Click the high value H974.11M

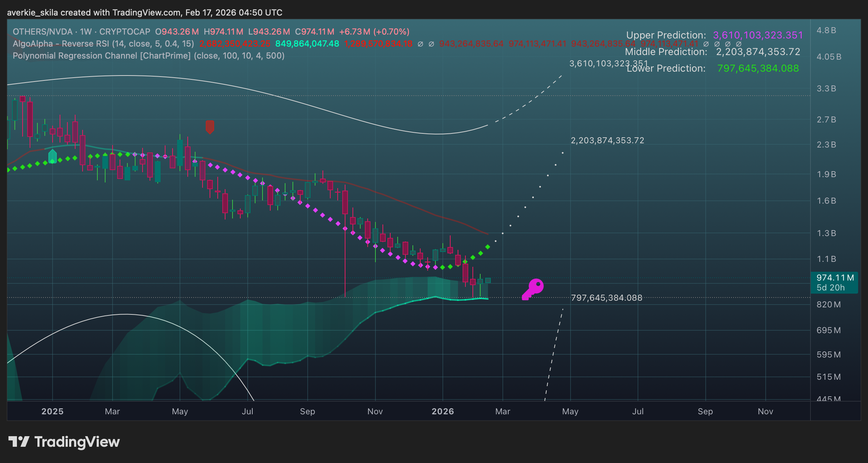pyautogui.click(x=223, y=32)
